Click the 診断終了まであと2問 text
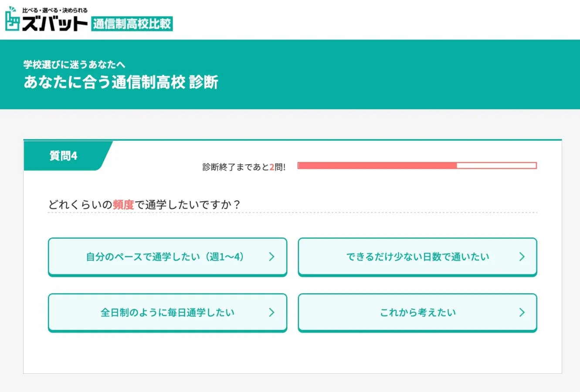The width and height of the screenshot is (580, 392). click(x=245, y=166)
